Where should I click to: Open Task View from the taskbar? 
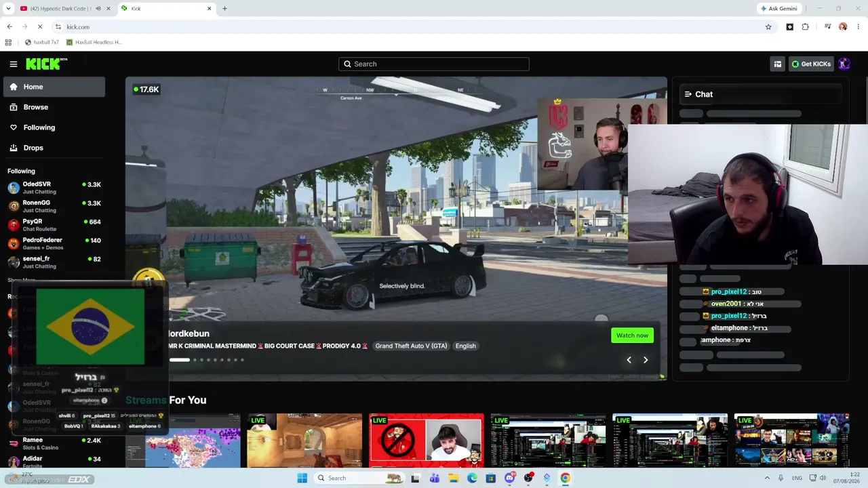(x=416, y=478)
